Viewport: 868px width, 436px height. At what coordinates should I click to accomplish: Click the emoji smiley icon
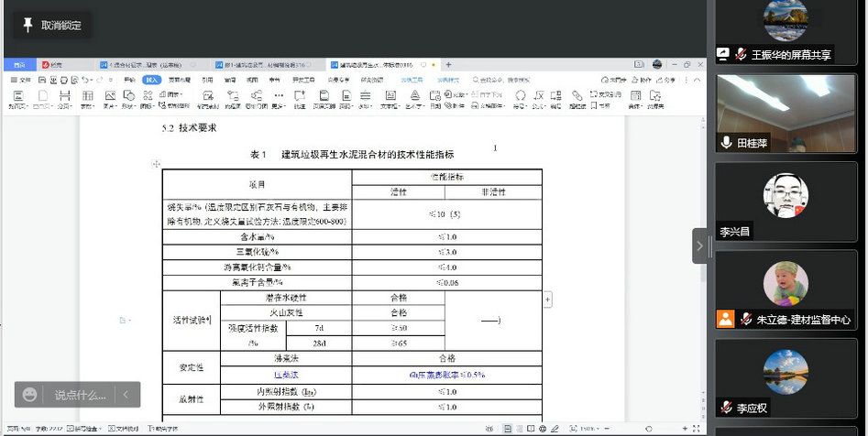[30, 395]
